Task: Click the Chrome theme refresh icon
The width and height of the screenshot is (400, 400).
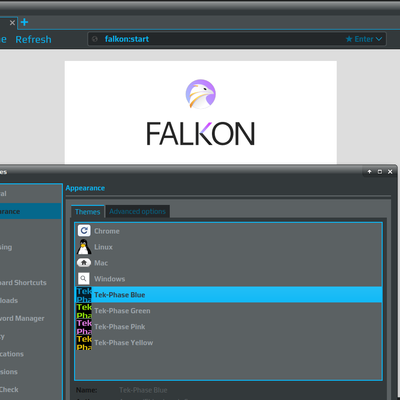Action: [x=84, y=231]
